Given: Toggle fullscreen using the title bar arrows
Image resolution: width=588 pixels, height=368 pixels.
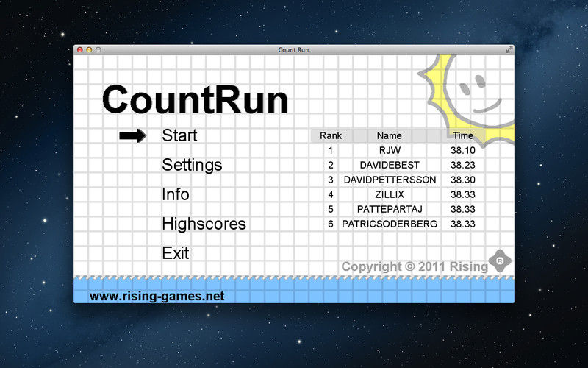Looking at the screenshot, I should [509, 49].
